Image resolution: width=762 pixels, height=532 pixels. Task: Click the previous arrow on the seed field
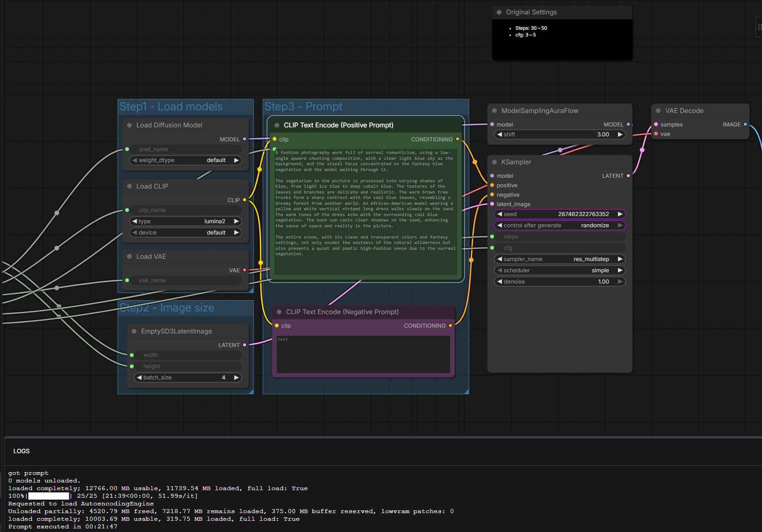[499, 214]
